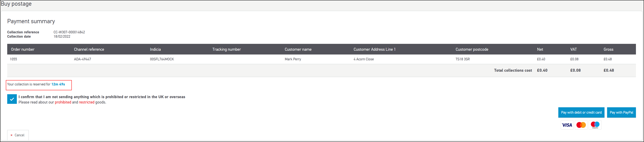Click the VAT column header
Image resolution: width=644 pixels, height=142 pixels.
click(573, 49)
